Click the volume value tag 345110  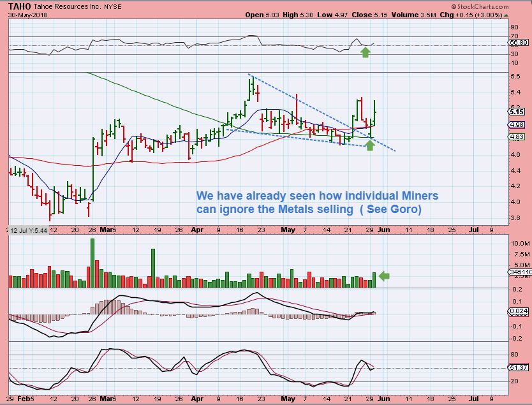tap(520, 272)
